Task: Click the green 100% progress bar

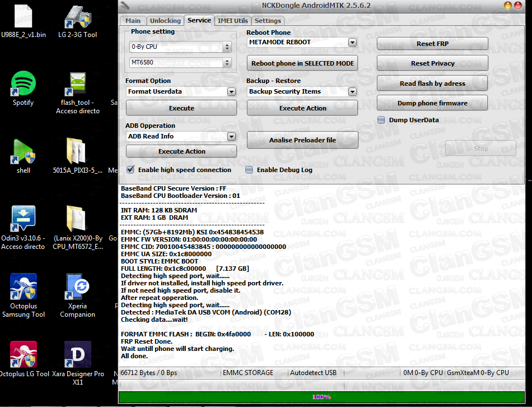Action: (321, 397)
